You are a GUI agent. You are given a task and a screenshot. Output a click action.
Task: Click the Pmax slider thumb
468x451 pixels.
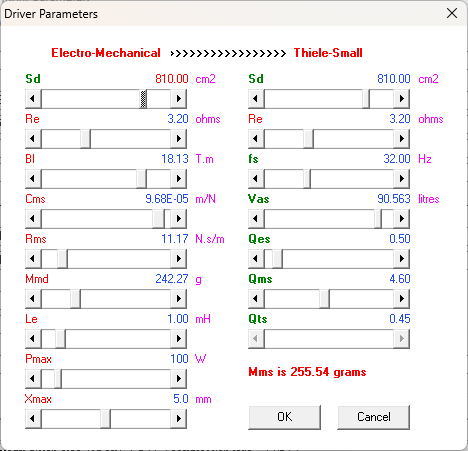click(x=58, y=379)
